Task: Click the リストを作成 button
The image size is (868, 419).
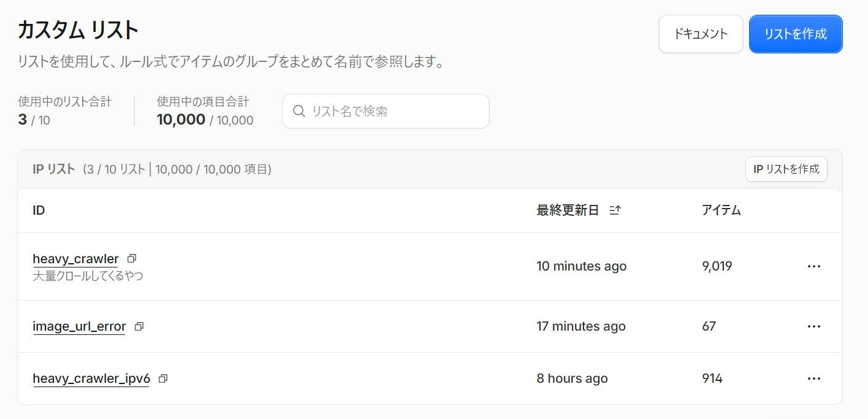Action: 796,34
